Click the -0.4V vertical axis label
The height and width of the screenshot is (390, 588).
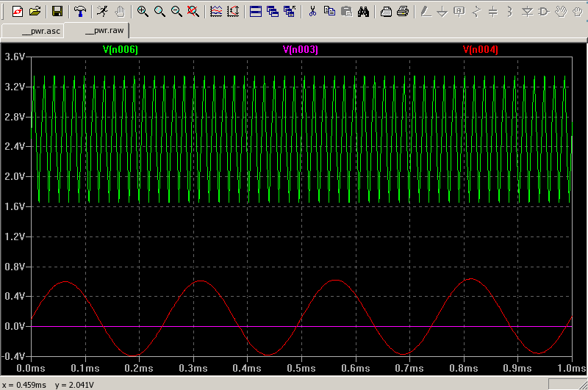(x=13, y=356)
